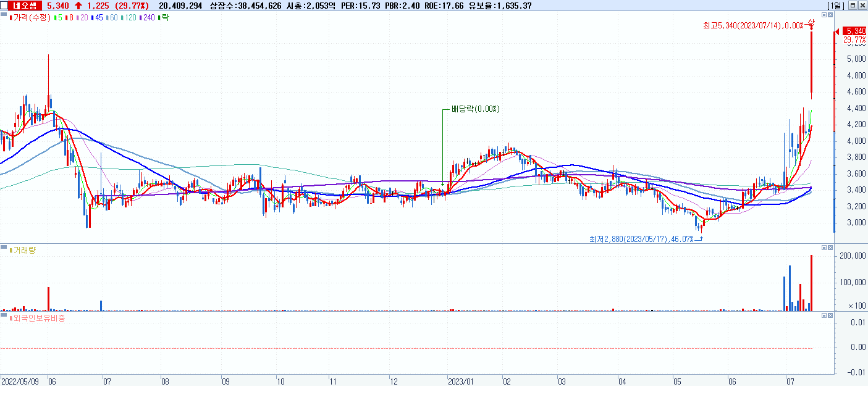Click the 외국인보유비중 indicator label
Screen dimensions: 868x400
click(37, 318)
